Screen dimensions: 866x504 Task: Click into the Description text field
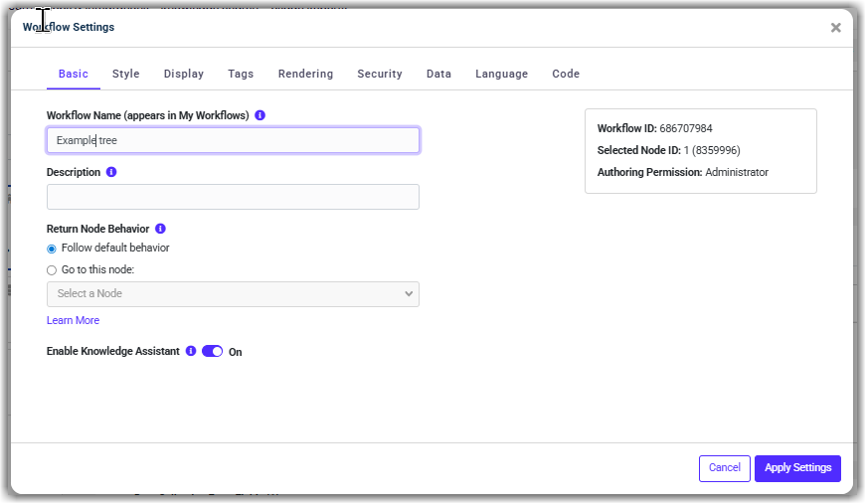233,197
